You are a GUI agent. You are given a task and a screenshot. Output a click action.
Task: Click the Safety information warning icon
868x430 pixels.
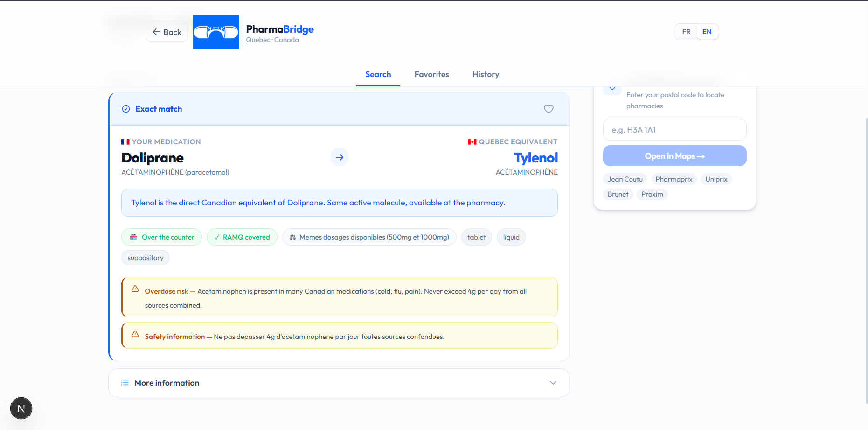point(135,334)
